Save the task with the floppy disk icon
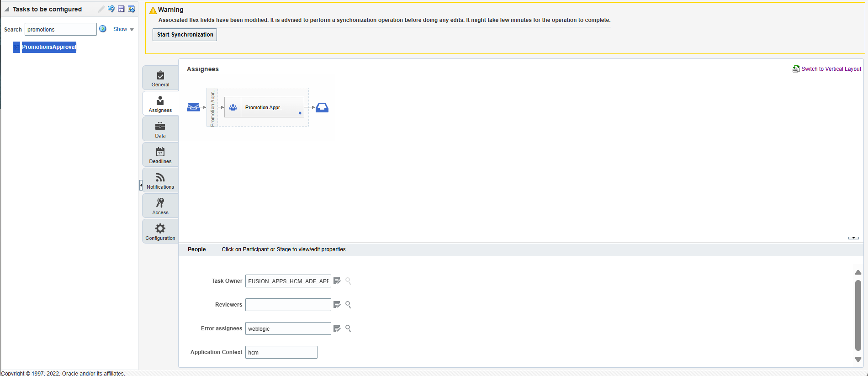The image size is (868, 376). point(121,9)
